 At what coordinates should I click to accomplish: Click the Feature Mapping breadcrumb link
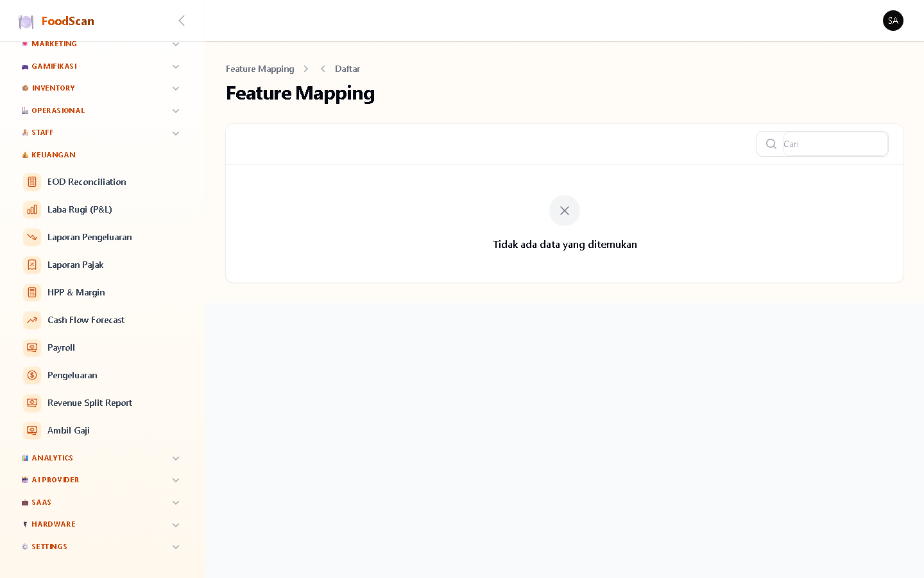[260, 69]
